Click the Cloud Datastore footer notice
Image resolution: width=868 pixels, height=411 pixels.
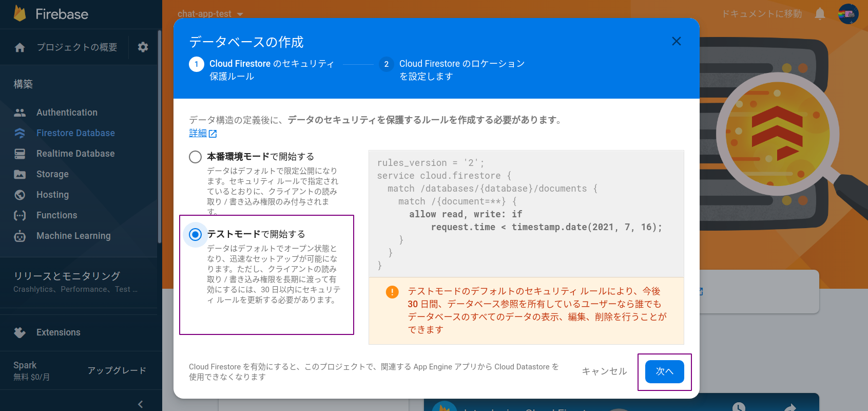tap(374, 371)
